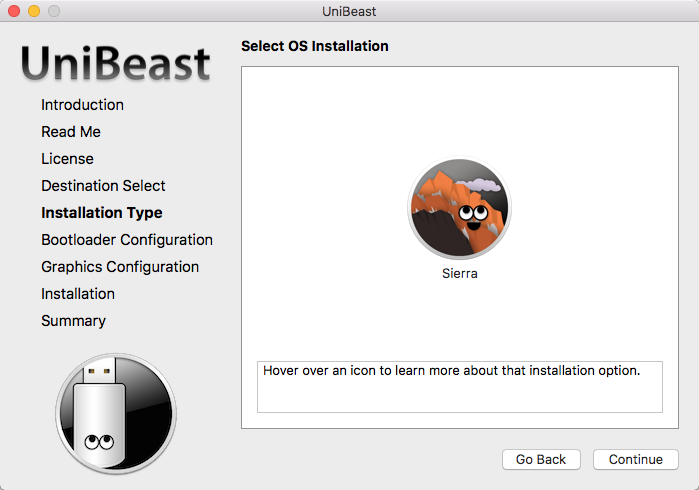This screenshot has width=699, height=490.
Task: Click the Select OS Installation heading
Action: [315, 46]
